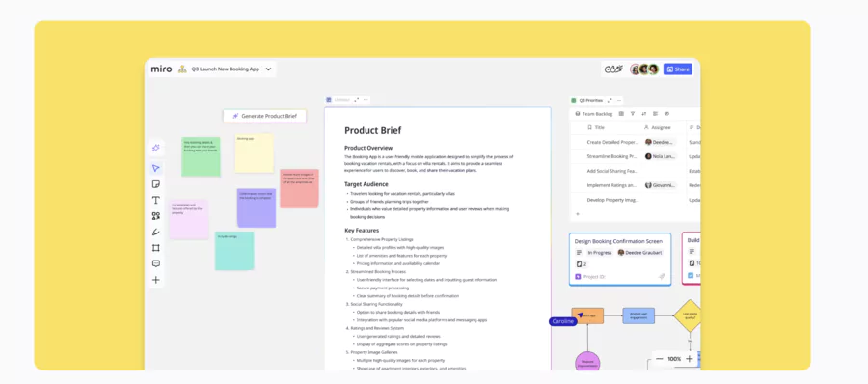
Task: Select the teal Include ratings sticky note
Action: (234, 251)
